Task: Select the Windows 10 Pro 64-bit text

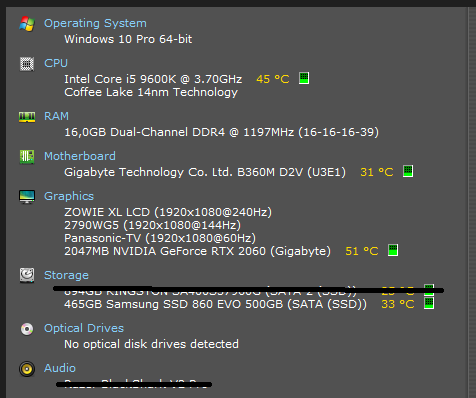Action: [x=128, y=39]
